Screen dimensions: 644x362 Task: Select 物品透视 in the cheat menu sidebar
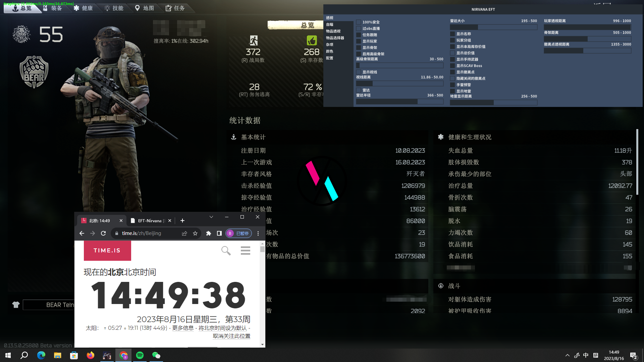(x=333, y=31)
